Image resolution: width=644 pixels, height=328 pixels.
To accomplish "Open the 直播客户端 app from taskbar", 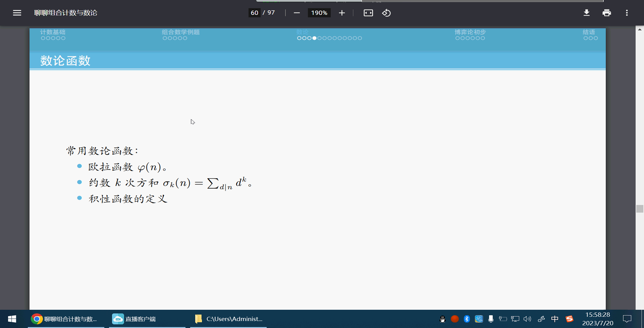I will [x=147, y=319].
